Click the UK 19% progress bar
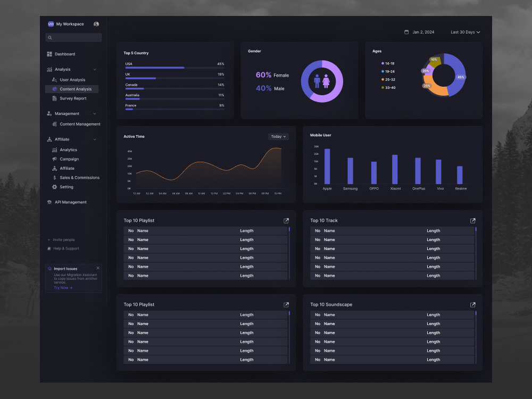This screenshot has width=532, height=399. (x=174, y=78)
